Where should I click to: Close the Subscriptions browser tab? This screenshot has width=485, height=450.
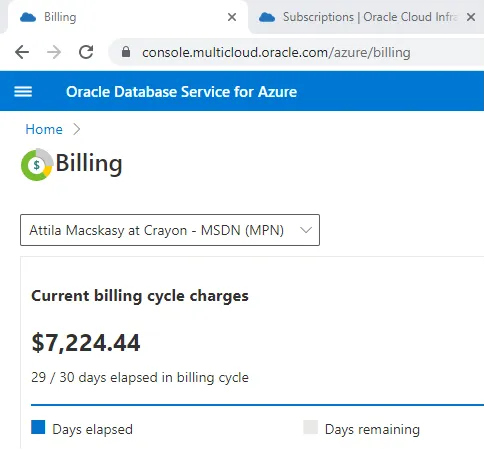[x=471, y=17]
